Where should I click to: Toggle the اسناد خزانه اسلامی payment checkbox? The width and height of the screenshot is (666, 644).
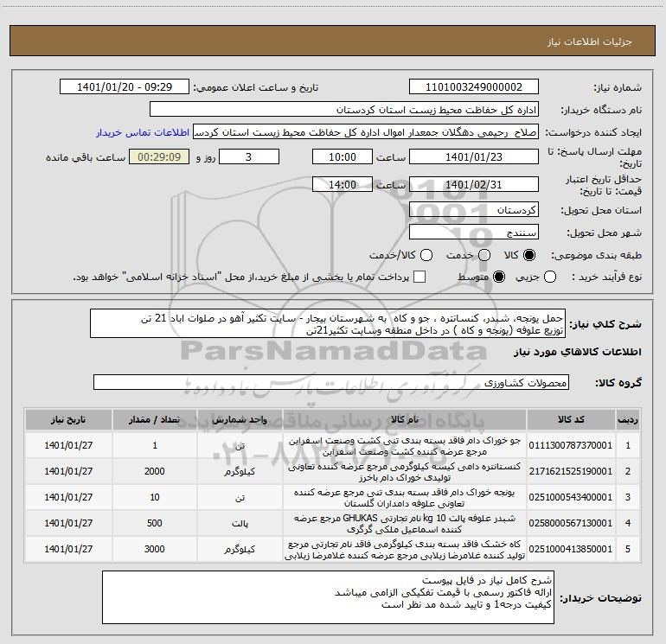[419, 277]
